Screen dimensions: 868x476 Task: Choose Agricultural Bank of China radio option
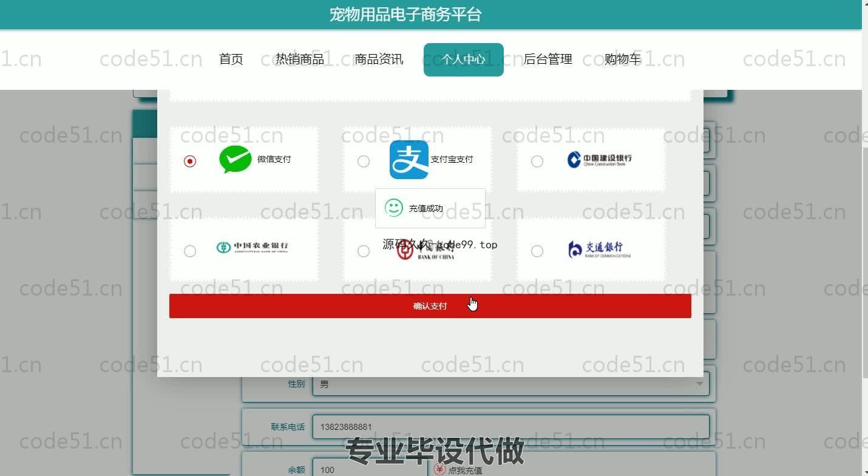click(190, 251)
